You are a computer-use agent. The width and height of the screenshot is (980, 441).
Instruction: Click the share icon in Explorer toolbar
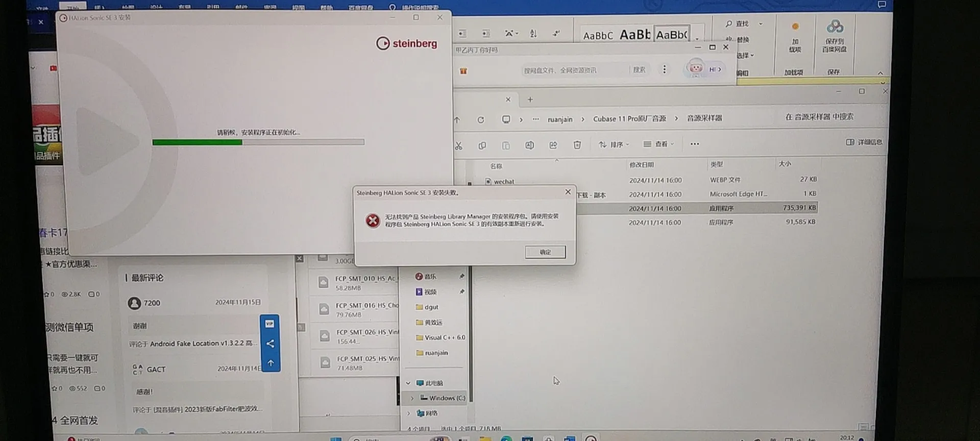(x=553, y=145)
